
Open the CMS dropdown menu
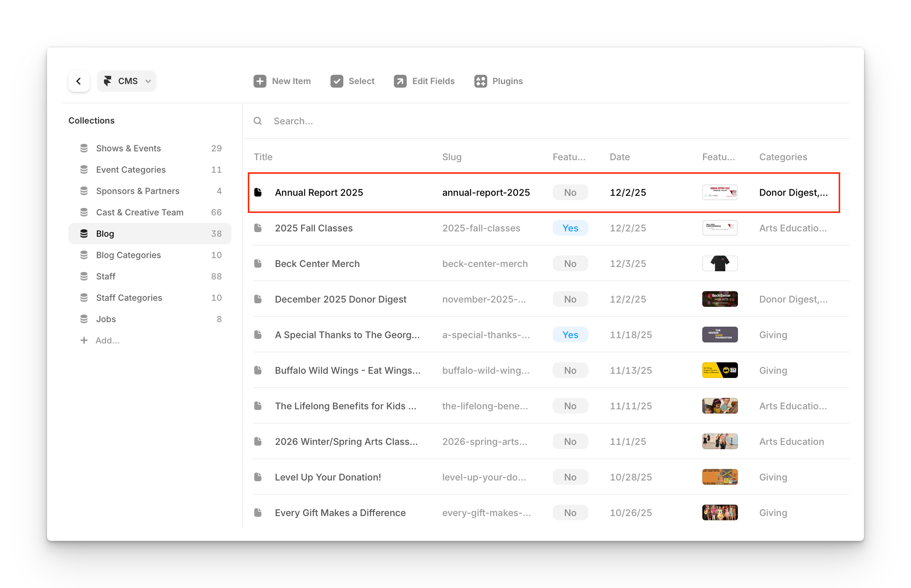pos(127,81)
